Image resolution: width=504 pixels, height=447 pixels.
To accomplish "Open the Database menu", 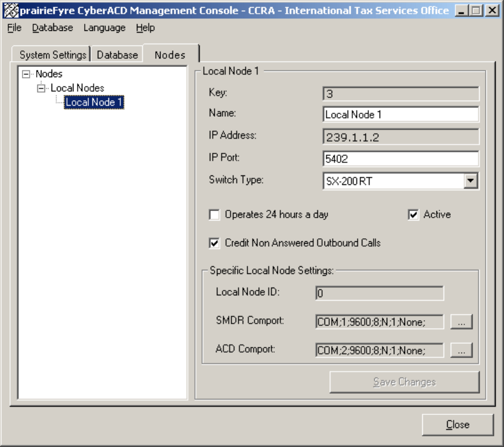I will [52, 28].
